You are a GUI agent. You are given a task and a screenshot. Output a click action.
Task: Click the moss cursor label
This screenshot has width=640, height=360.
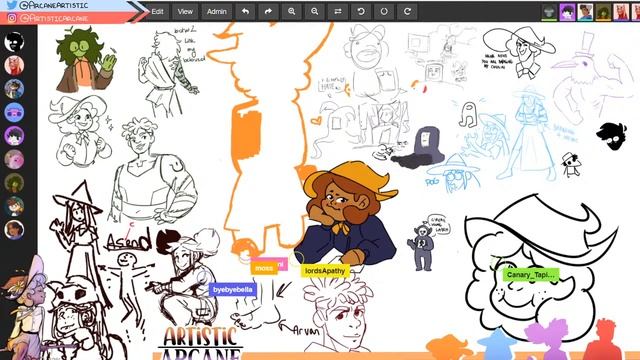264,268
